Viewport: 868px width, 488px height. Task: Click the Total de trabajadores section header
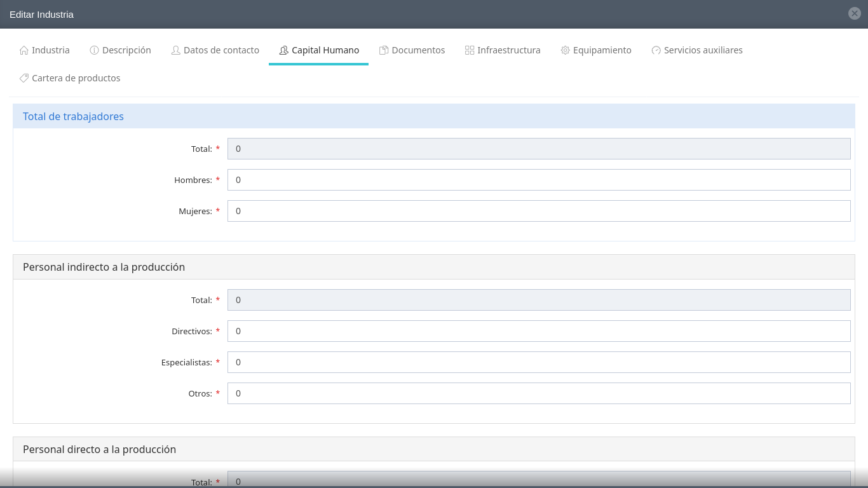[x=73, y=116]
